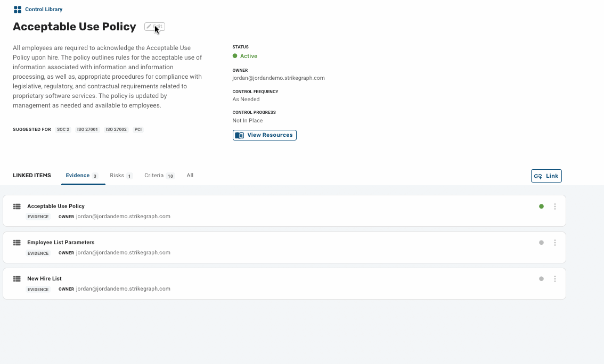Screen dimensions: 604x364
Task: Open the Control Library breadcrumb link
Action: point(44,9)
